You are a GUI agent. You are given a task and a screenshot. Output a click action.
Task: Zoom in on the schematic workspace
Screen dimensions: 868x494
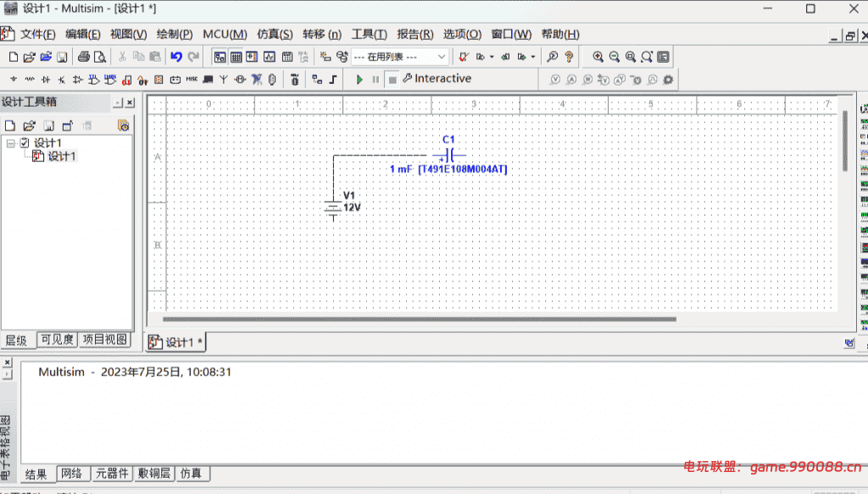pos(598,56)
